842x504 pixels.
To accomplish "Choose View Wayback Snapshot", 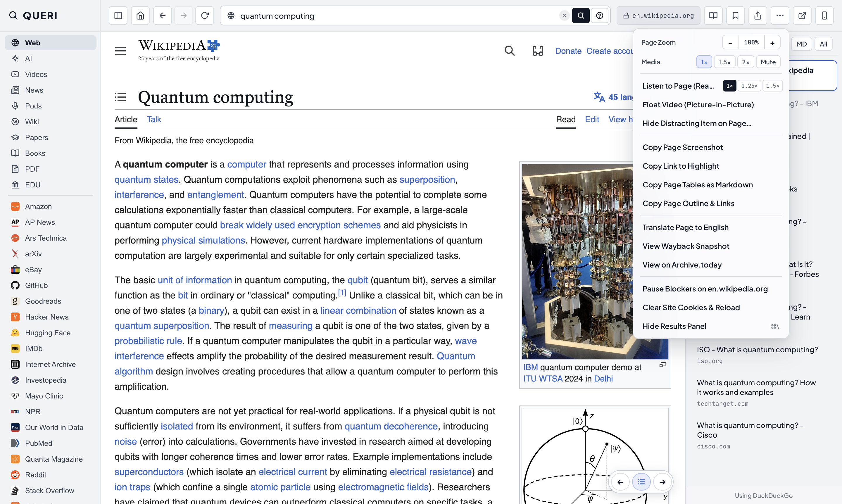I will (710, 246).
